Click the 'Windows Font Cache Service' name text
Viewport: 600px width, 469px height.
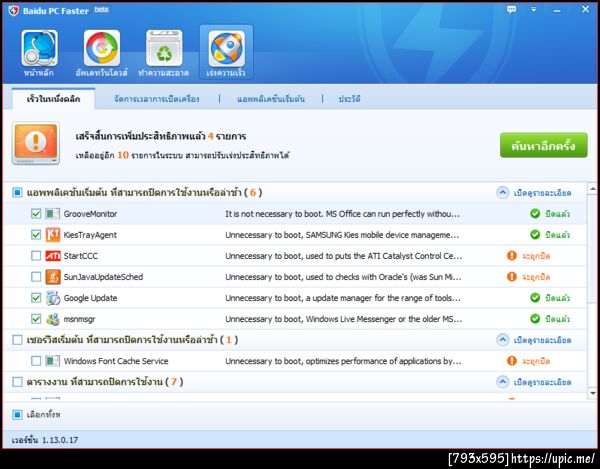(x=116, y=361)
